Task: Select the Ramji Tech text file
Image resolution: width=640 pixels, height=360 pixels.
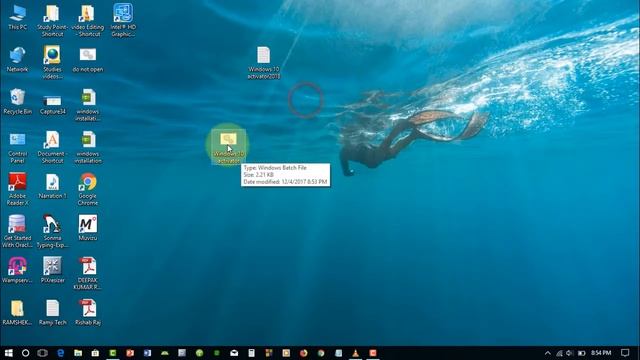Action: point(53,312)
